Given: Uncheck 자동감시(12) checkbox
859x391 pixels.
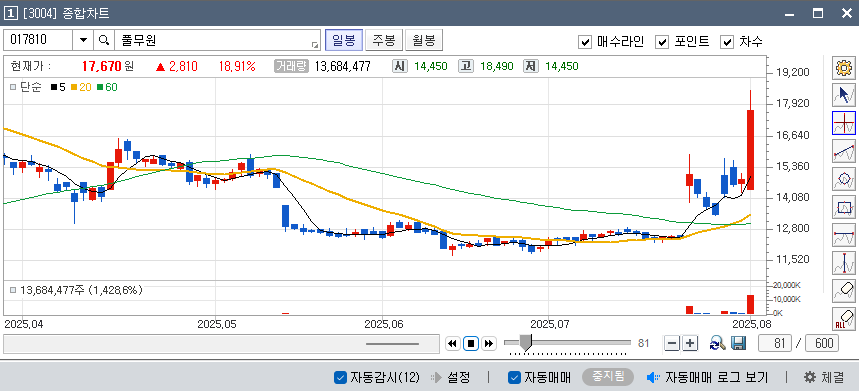Looking at the screenshot, I should [x=340, y=377].
